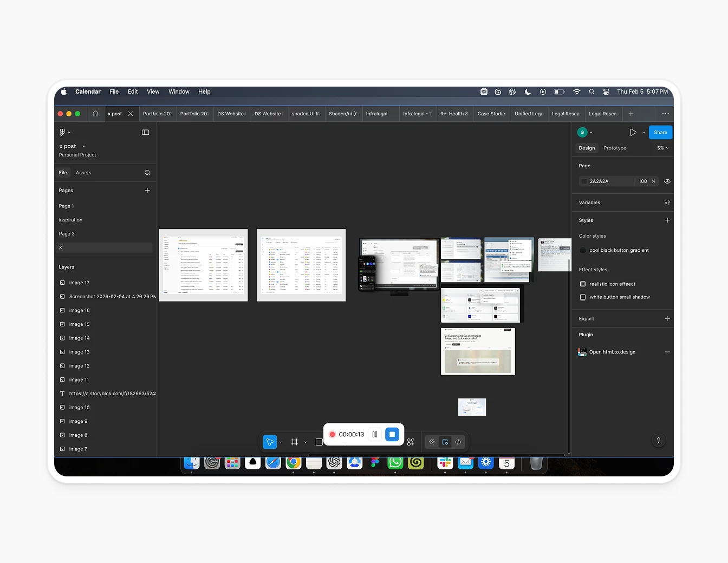The image size is (728, 563).
Task: Switch to the Assets tab
Action: tap(83, 172)
